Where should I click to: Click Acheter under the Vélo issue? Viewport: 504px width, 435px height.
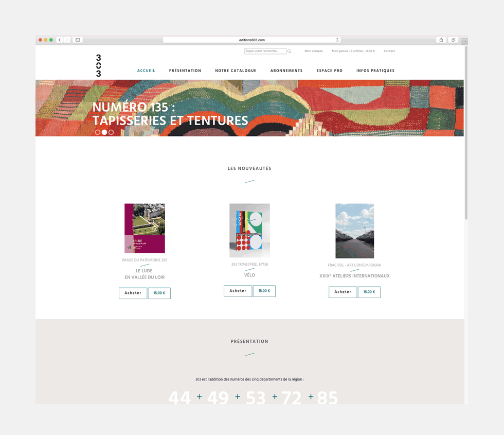pos(238,291)
